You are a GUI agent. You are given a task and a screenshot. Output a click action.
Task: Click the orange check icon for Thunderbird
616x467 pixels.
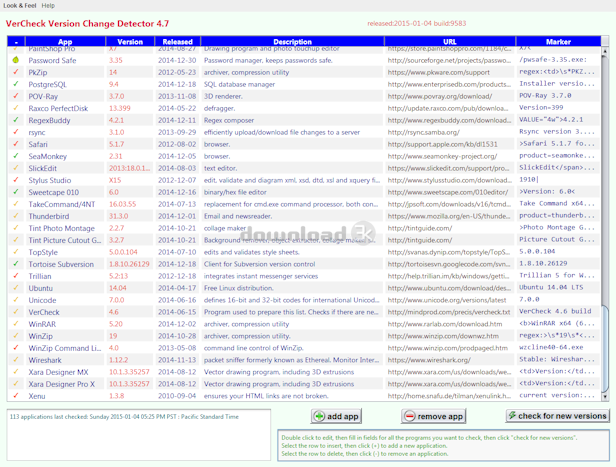[x=16, y=216]
